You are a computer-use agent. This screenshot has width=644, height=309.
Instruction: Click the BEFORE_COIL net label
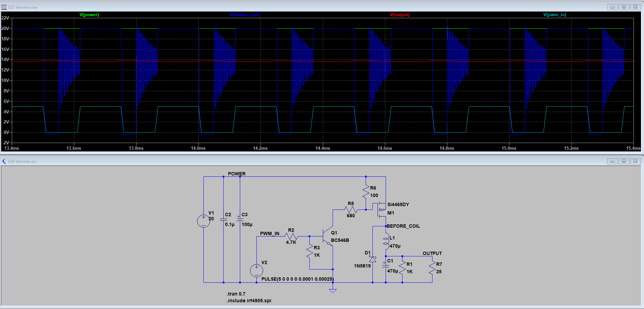[403, 226]
